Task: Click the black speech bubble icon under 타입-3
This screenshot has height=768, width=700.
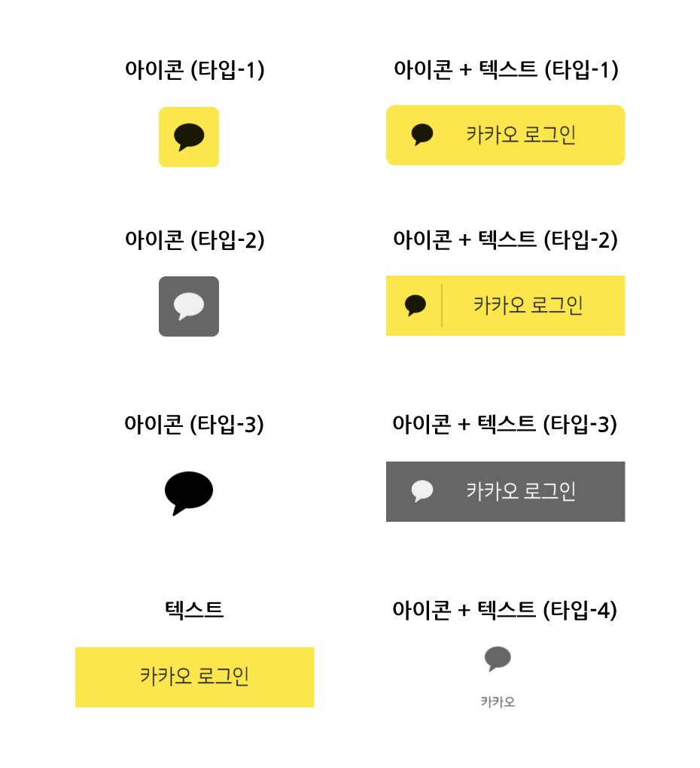Action: (188, 492)
